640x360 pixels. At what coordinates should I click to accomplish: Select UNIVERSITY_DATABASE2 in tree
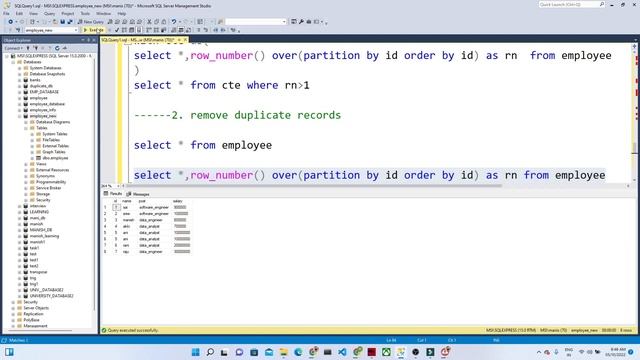pos(51,296)
